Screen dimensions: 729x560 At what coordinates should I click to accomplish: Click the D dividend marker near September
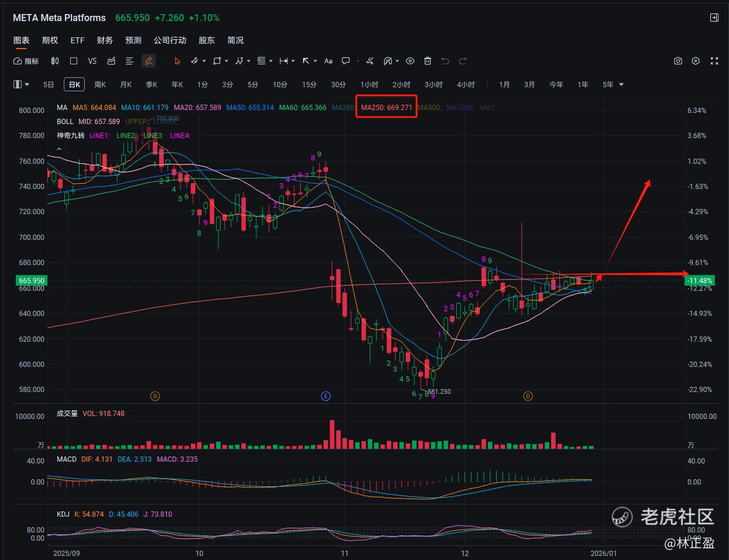[x=155, y=396]
